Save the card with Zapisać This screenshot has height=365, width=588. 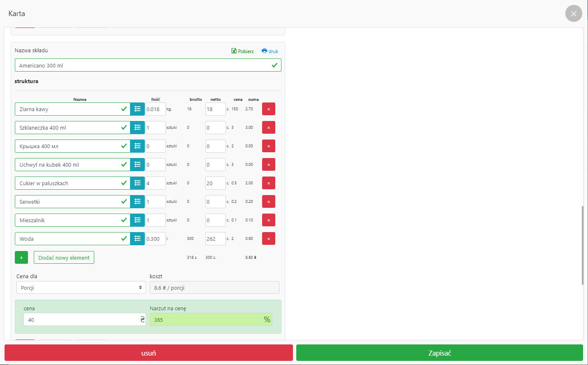439,353
